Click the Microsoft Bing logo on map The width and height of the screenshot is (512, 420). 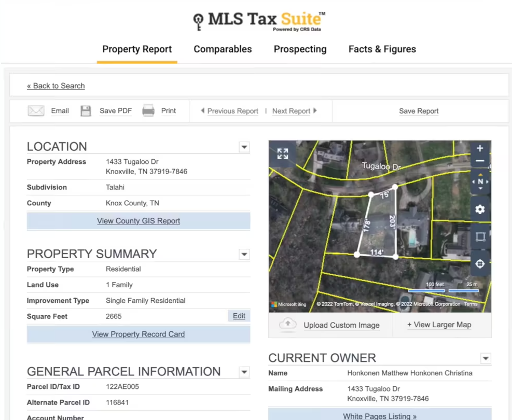click(288, 304)
